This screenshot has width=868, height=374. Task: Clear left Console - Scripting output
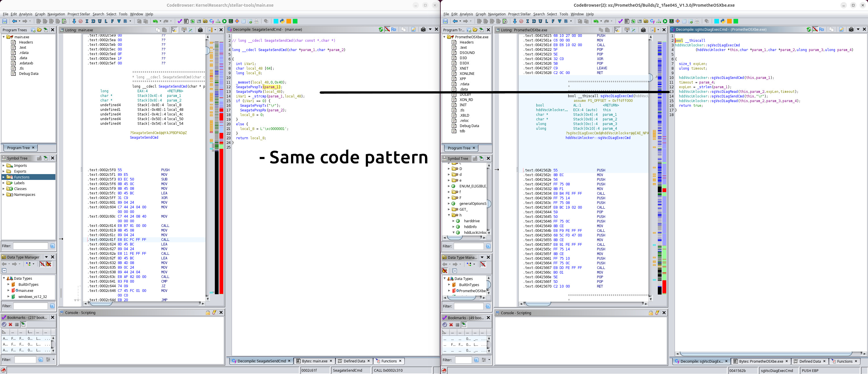point(214,312)
